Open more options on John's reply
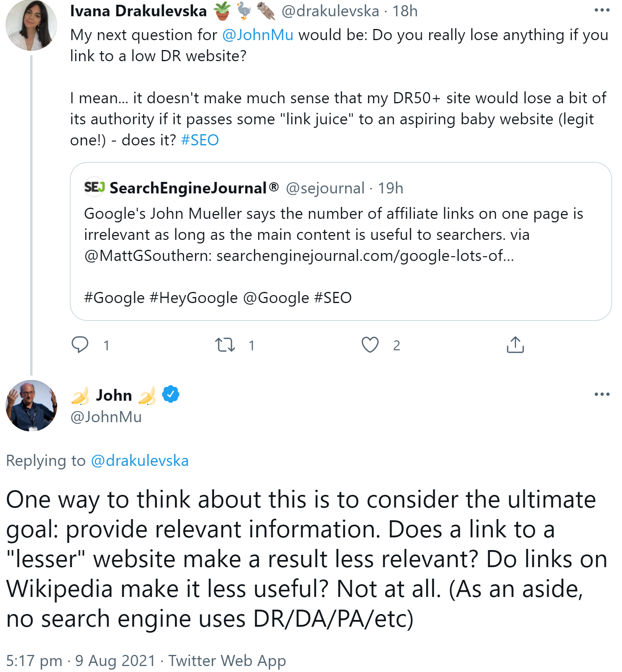This screenshot has height=672, width=622. (602, 394)
